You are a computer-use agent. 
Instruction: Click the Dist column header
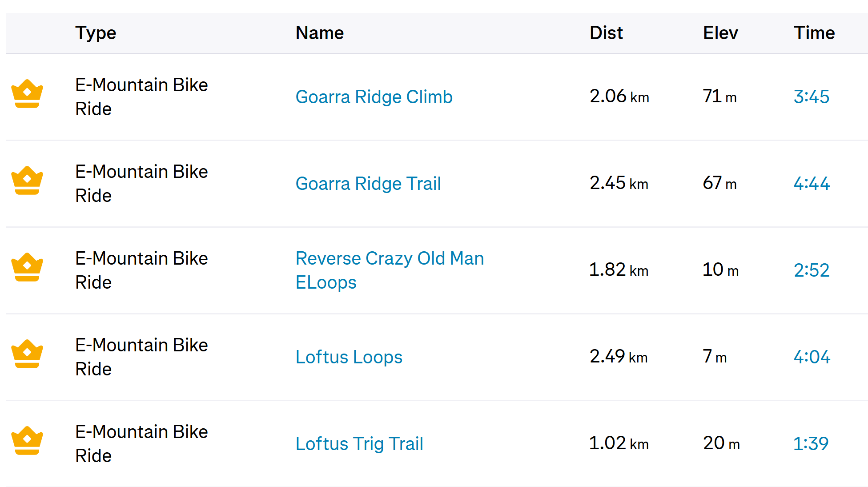click(x=606, y=33)
